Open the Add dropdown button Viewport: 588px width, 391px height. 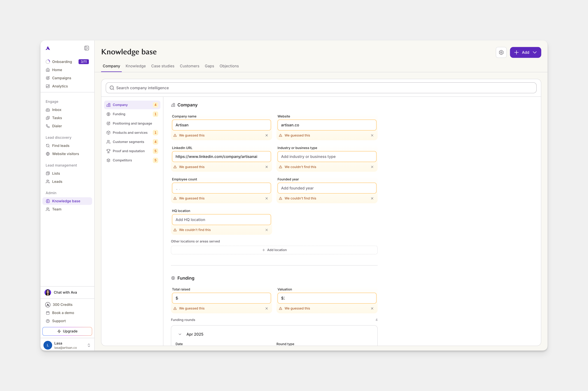point(525,52)
